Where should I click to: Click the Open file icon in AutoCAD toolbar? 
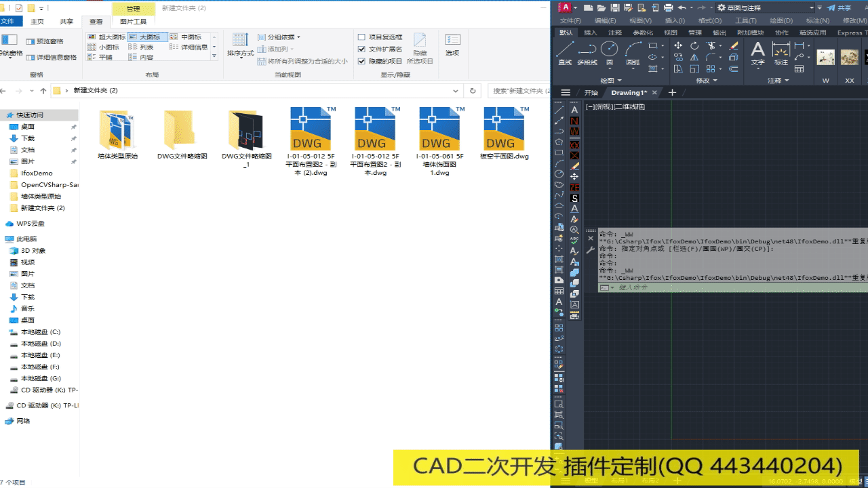coord(601,7)
